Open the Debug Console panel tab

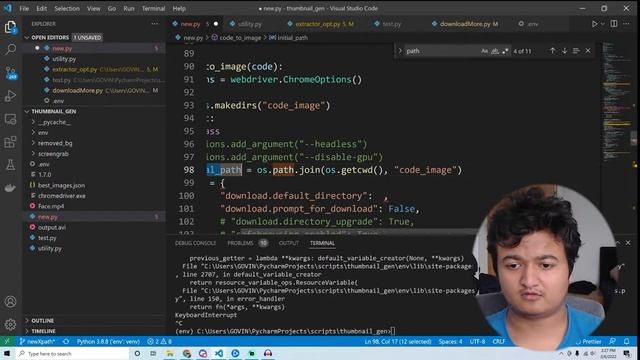click(195, 243)
